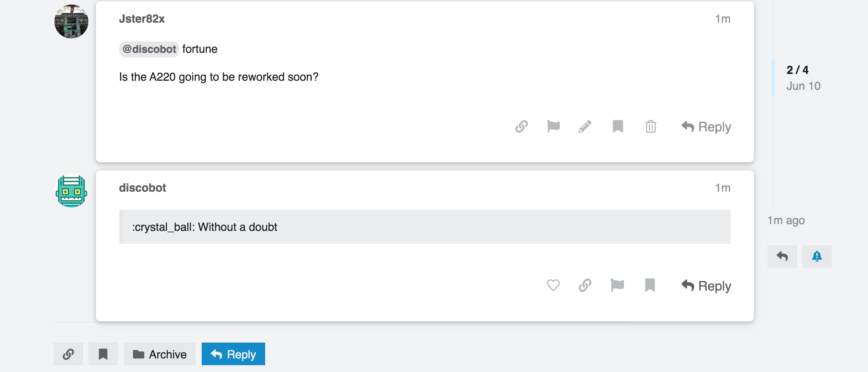
Task: Edit the A220 post with pencil icon
Action: pyautogui.click(x=585, y=127)
